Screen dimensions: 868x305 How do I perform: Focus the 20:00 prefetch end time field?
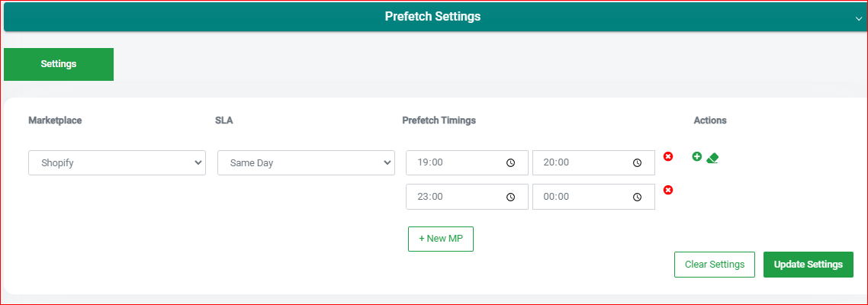tap(593, 162)
